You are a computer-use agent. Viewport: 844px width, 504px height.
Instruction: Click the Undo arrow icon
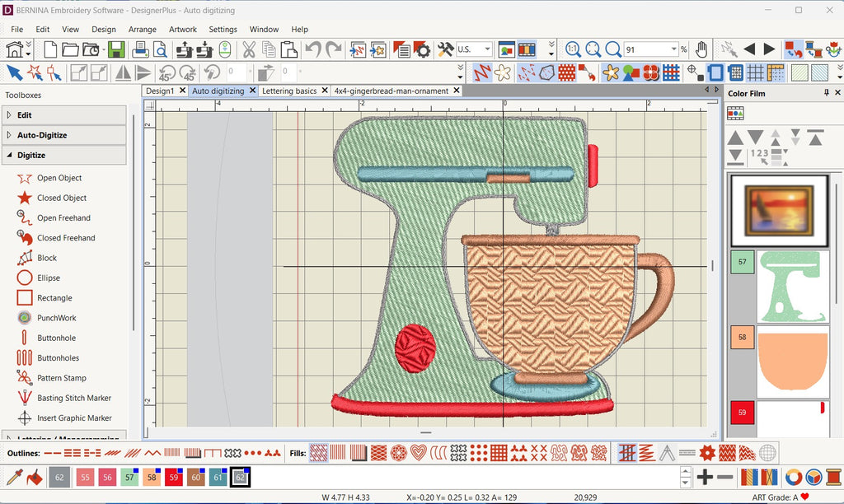(x=313, y=49)
